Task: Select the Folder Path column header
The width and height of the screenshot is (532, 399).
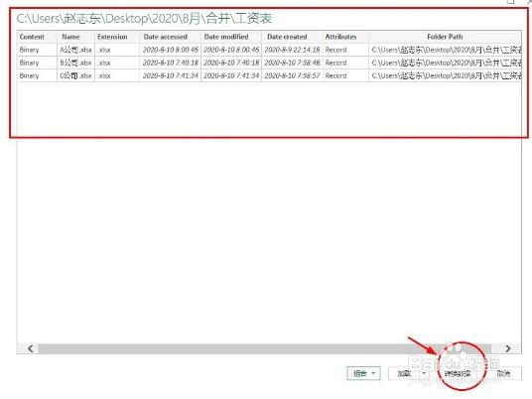Action: click(x=445, y=37)
